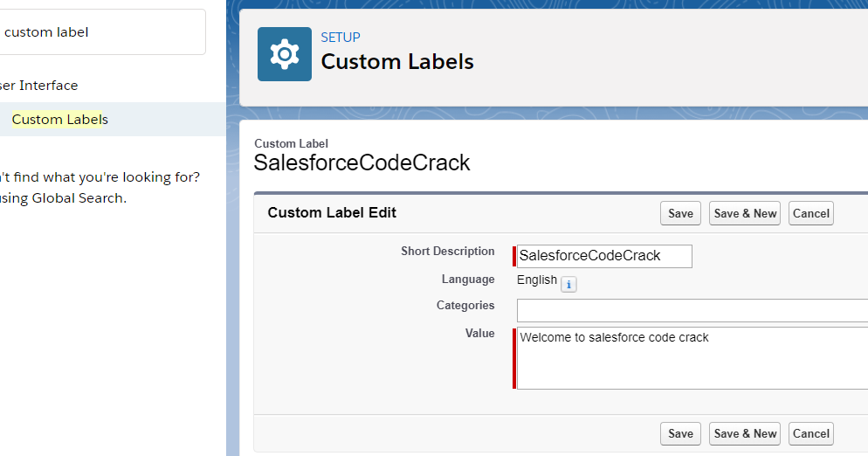Click the SalesforceCodeCrack label title
This screenshot has height=456, width=868.
[x=362, y=162]
